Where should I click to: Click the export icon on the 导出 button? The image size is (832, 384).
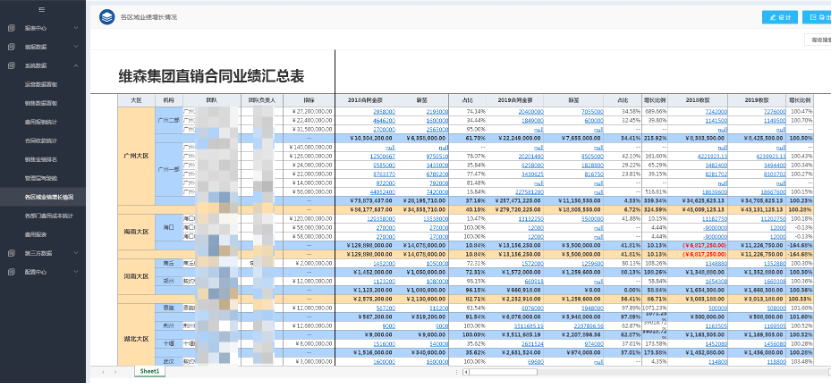(x=813, y=18)
